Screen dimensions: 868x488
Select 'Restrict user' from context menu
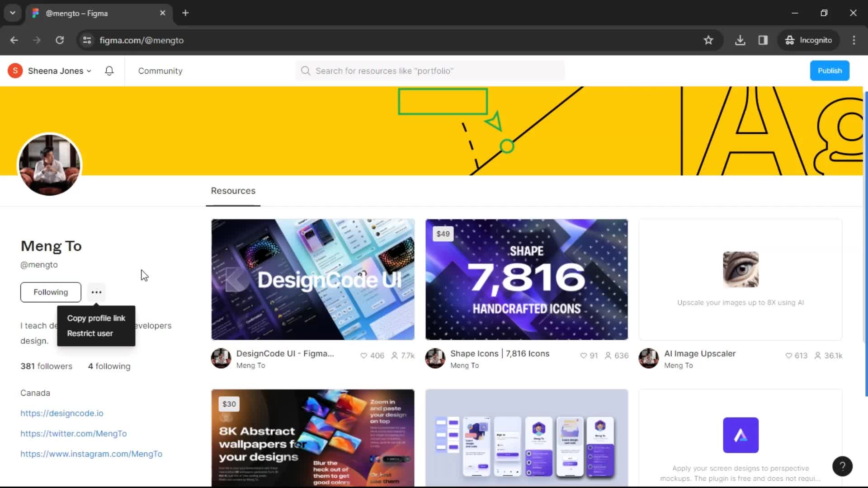90,333
